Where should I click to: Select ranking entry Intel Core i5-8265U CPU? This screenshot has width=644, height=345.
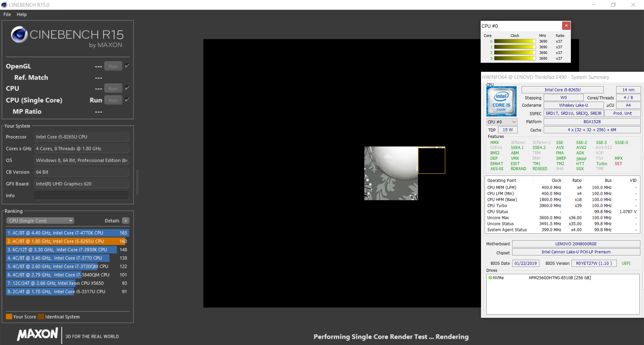click(x=67, y=241)
